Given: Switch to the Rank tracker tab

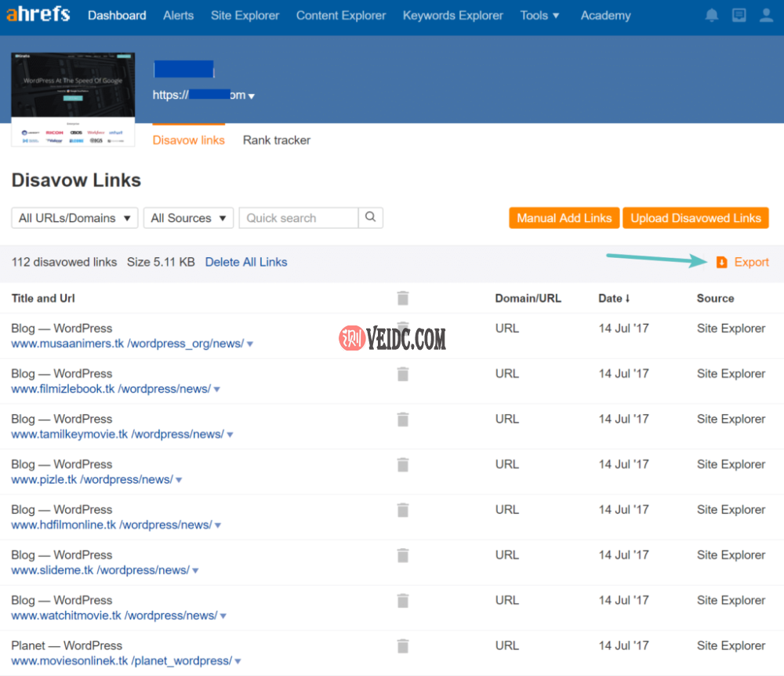Looking at the screenshot, I should click(x=276, y=140).
